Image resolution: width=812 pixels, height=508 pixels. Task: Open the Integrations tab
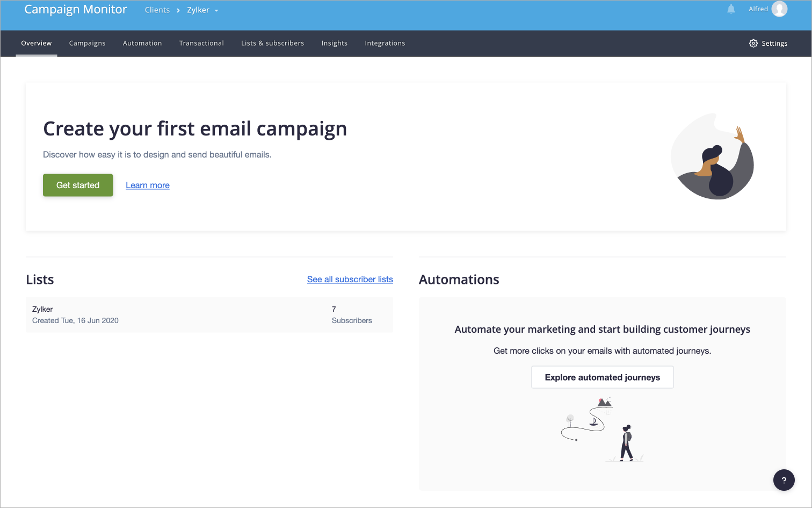pyautogui.click(x=385, y=43)
